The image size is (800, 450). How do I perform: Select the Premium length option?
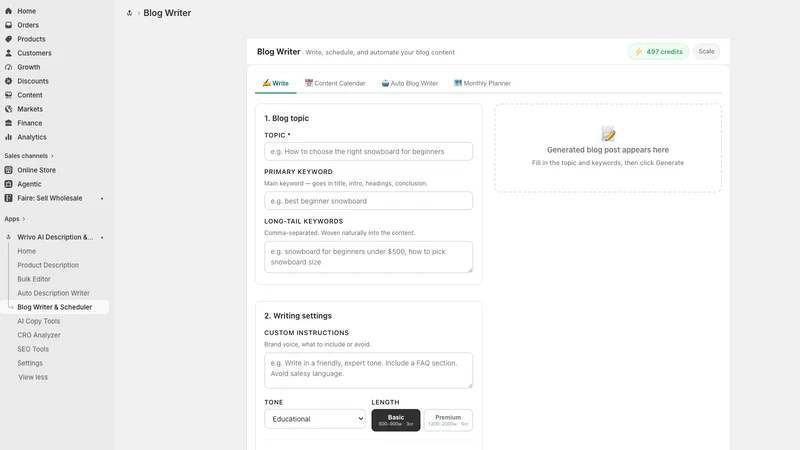point(448,420)
